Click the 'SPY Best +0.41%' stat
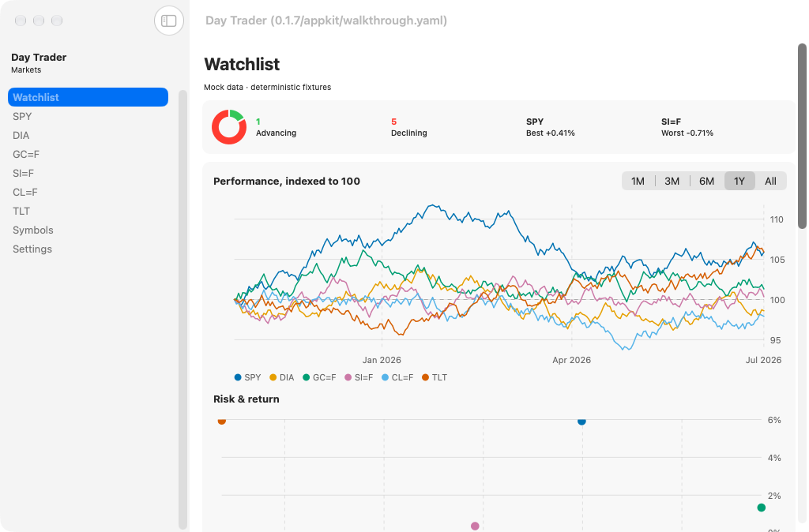This screenshot has width=809, height=532. 551,127
